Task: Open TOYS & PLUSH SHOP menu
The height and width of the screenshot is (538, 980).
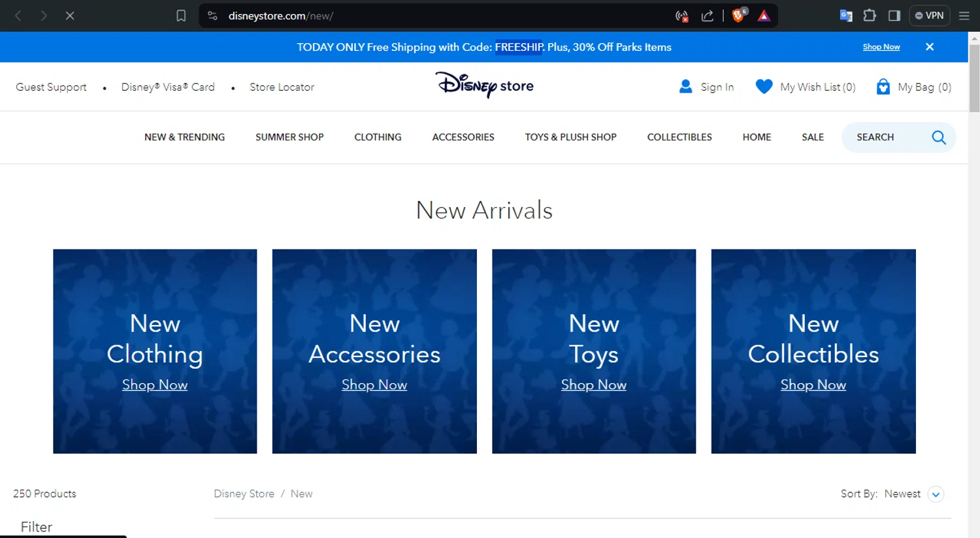Action: point(570,137)
